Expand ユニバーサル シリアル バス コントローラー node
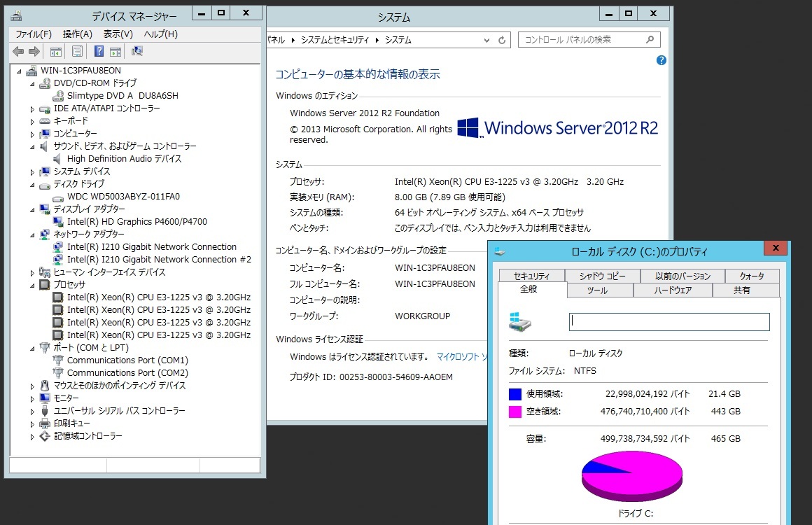The width and height of the screenshot is (812, 525). click(x=32, y=412)
